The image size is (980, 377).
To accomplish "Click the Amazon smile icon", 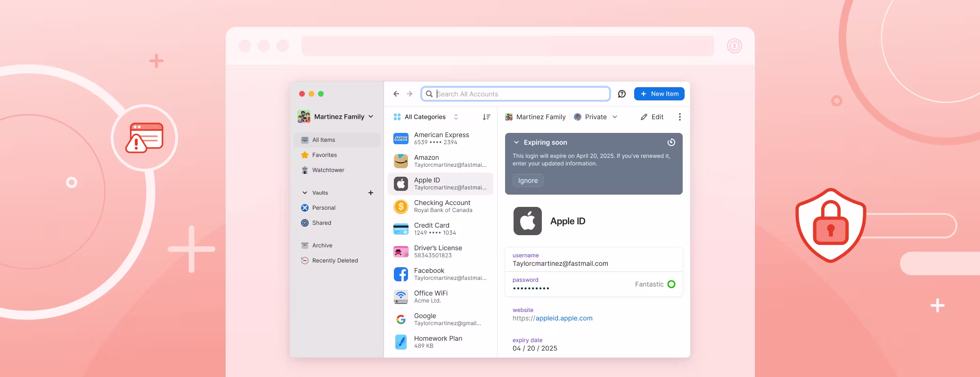I will (401, 161).
